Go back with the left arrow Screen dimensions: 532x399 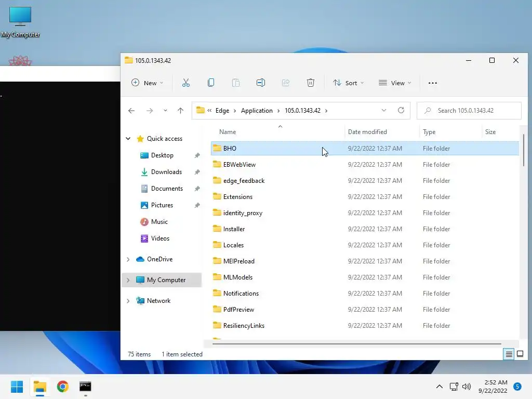pos(131,111)
